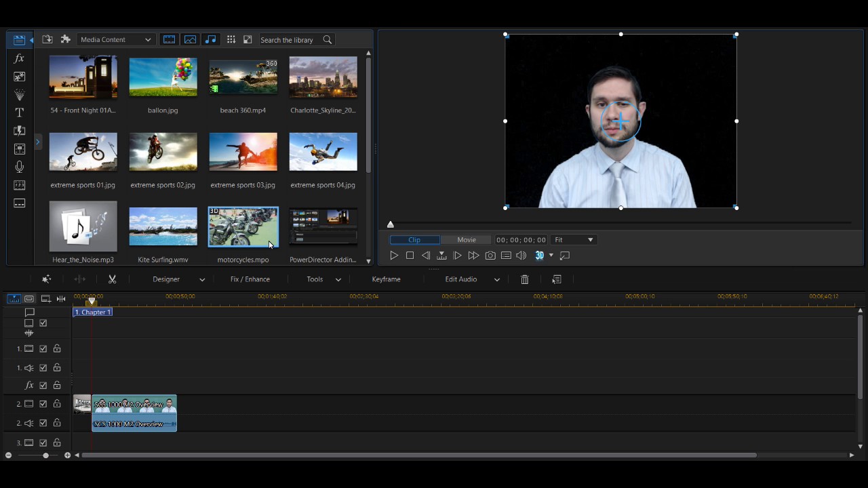Click the plug-ins puzzle piece icon
868x488 pixels.
[x=66, y=39]
